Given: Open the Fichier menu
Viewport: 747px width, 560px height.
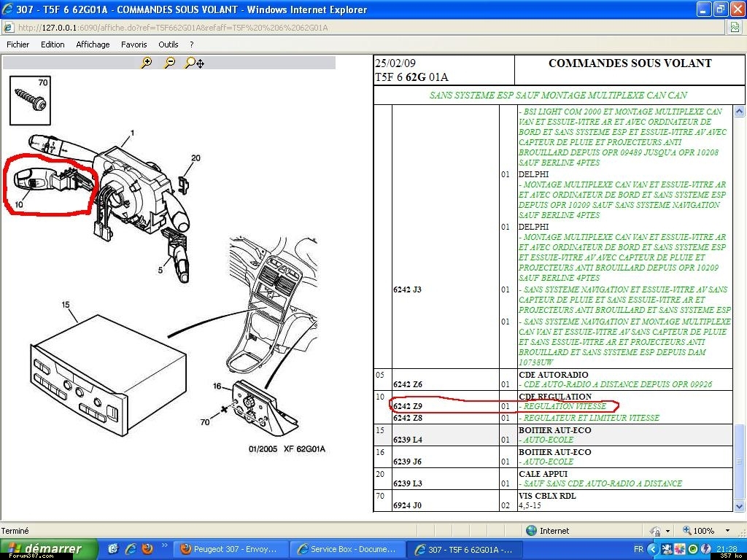Looking at the screenshot, I should pyautogui.click(x=18, y=44).
